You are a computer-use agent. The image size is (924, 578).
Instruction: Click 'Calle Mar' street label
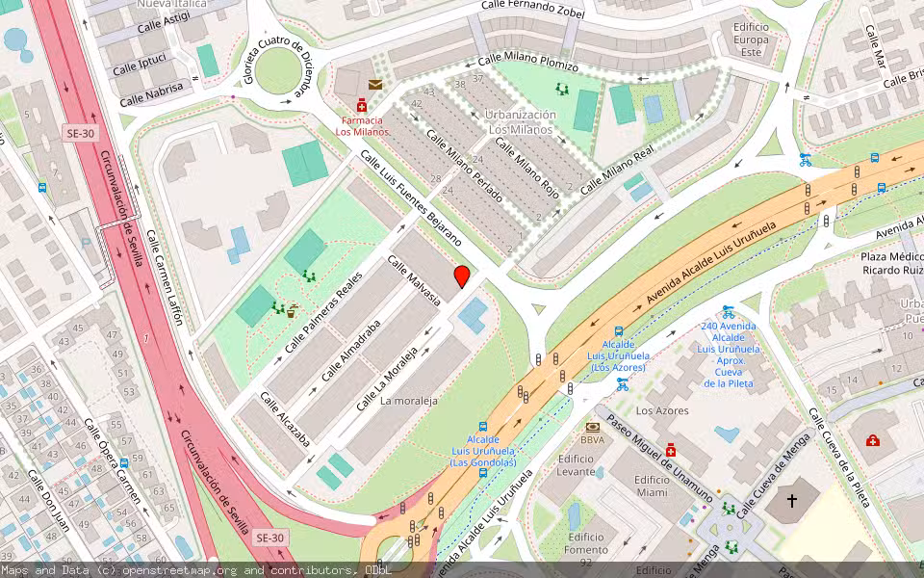(x=876, y=46)
